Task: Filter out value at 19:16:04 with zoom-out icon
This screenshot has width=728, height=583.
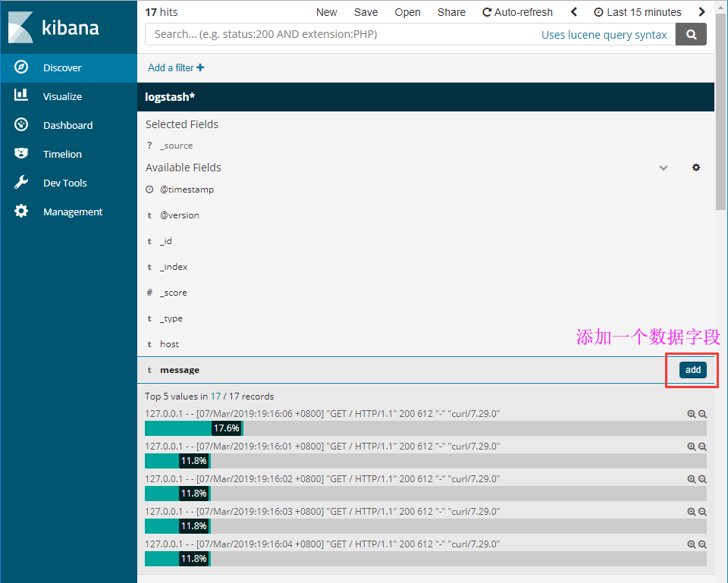Action: click(x=702, y=544)
